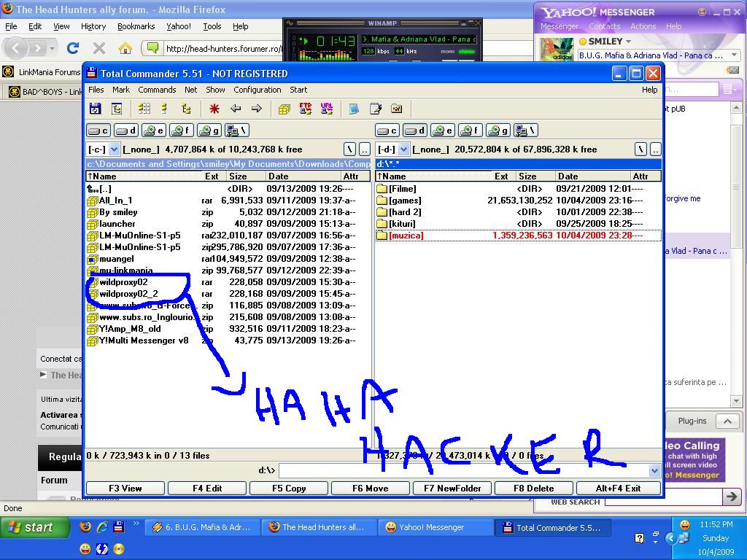Open Firefox back history dropdown arrow

tap(52, 48)
